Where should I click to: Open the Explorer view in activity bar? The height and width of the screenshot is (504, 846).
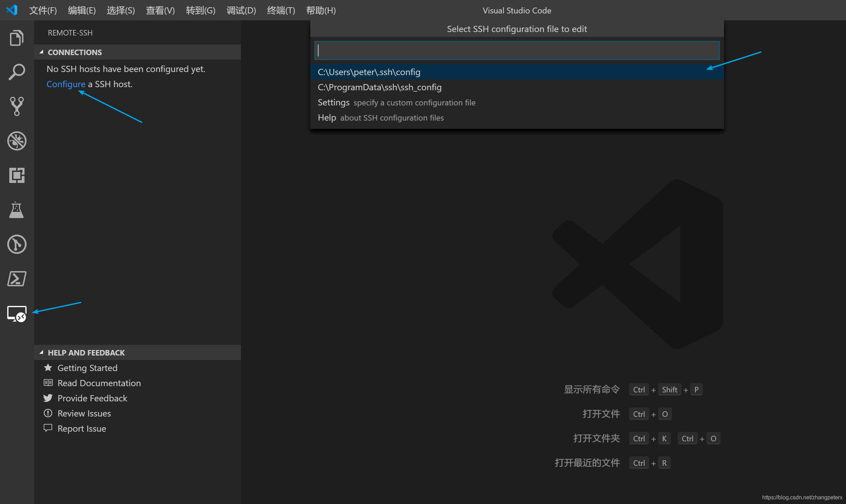(x=17, y=38)
